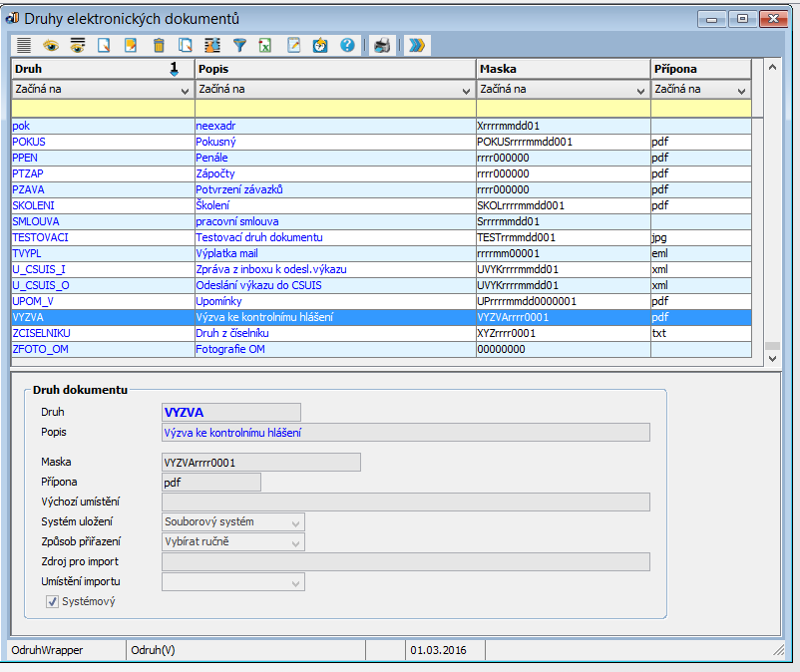Click the funnel filter icon

tap(239, 45)
